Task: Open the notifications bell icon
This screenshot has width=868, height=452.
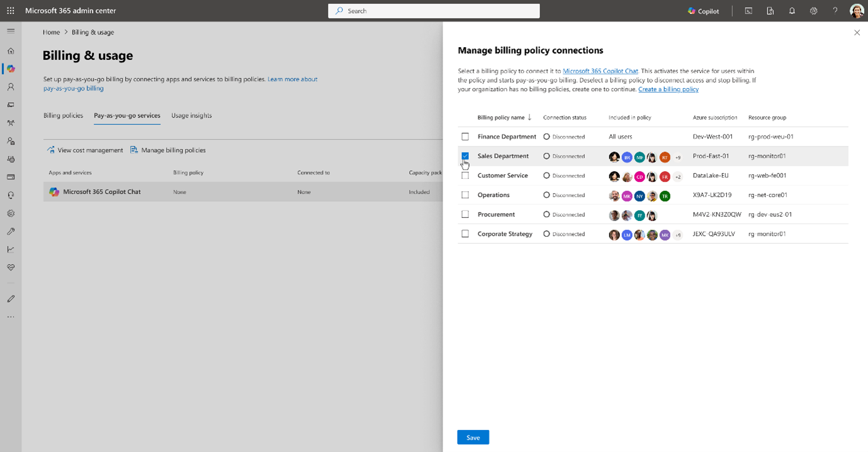Action: tap(792, 11)
